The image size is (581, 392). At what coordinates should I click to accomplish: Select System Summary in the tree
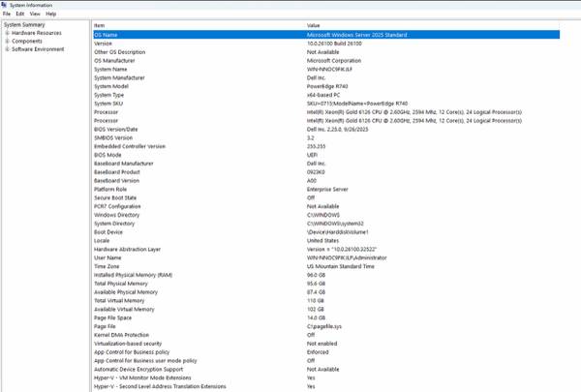tap(24, 25)
